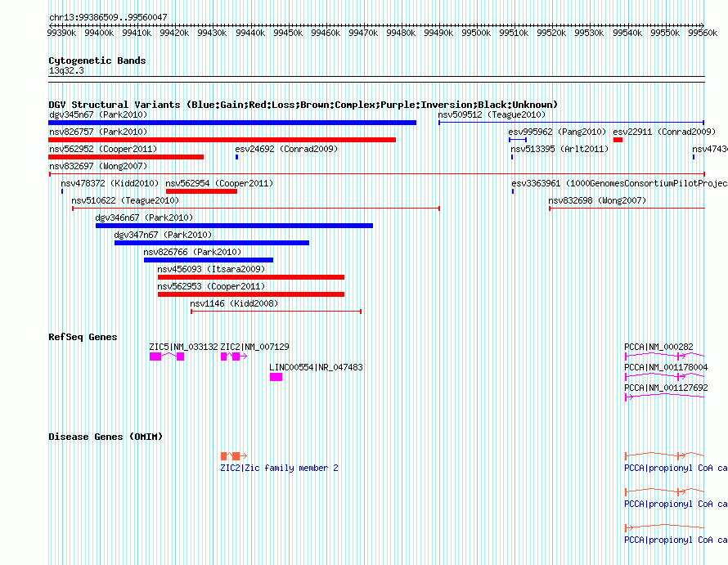Open the ZIC2|Zic family member 2 link
Screen dimensions: 728x565
[x=279, y=468]
